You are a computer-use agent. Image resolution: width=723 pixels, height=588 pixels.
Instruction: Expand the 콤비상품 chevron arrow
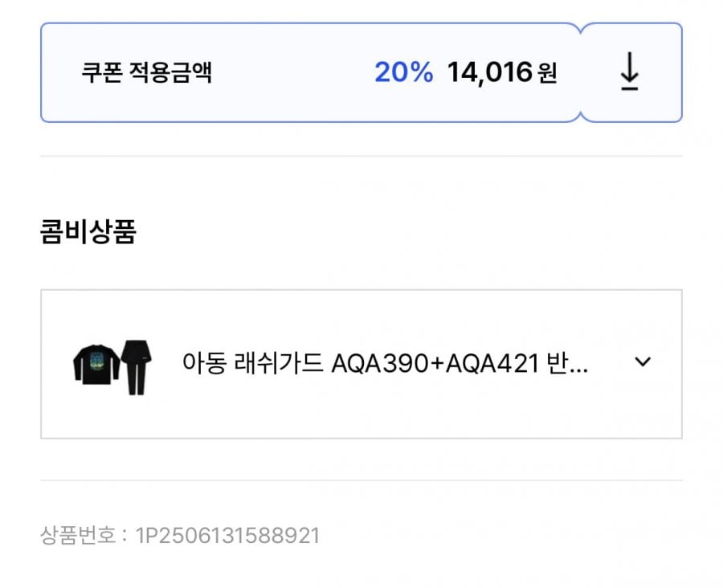tap(643, 361)
